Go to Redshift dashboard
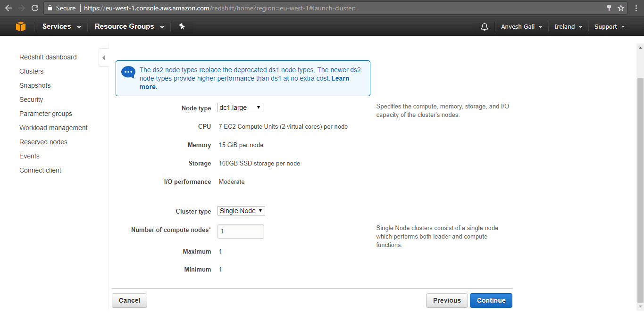The image size is (644, 314). (48, 57)
